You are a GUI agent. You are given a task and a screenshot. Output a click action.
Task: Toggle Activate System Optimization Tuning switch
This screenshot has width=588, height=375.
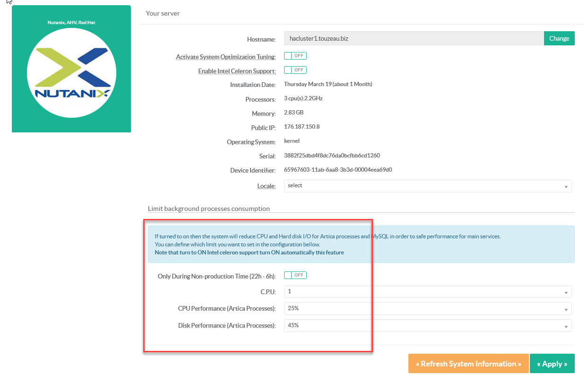click(x=295, y=56)
